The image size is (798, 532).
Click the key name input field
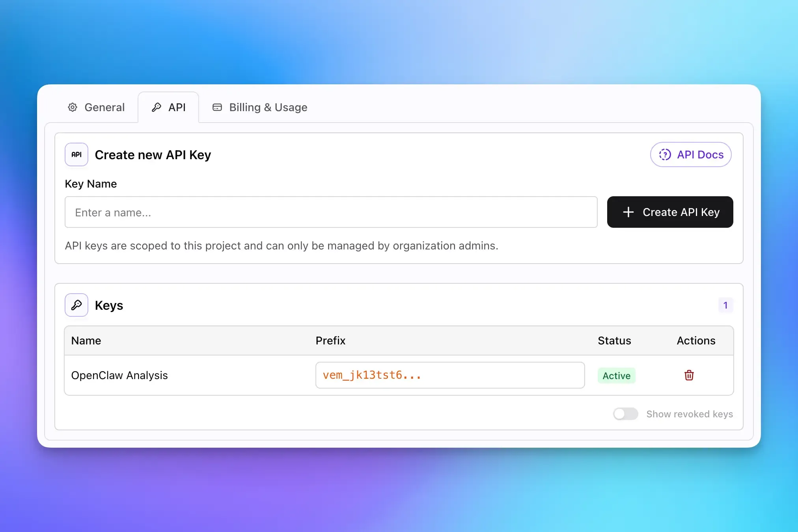(x=331, y=212)
